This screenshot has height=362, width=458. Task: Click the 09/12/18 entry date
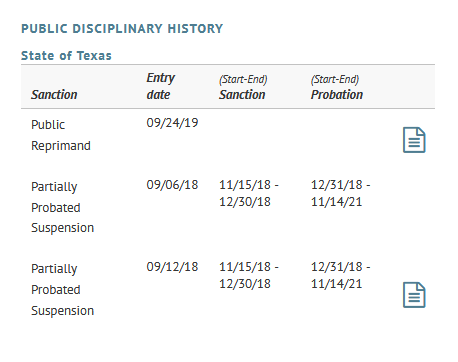(x=172, y=267)
